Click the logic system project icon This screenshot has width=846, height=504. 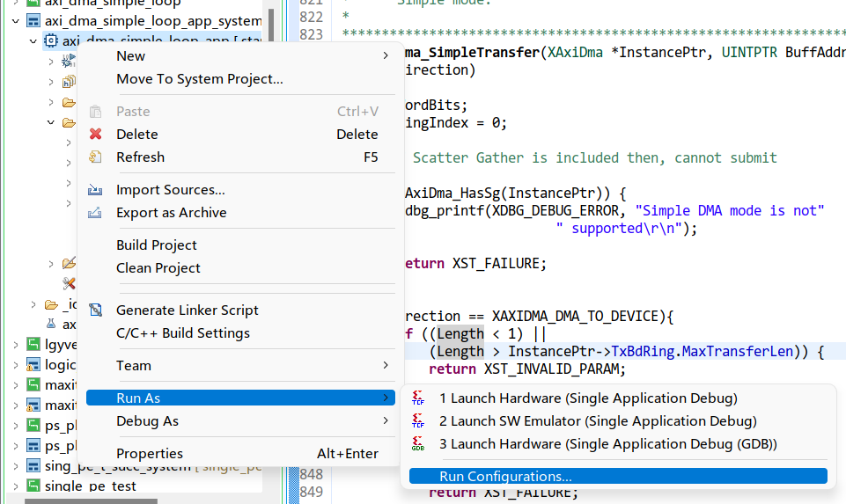pyautogui.click(x=33, y=365)
